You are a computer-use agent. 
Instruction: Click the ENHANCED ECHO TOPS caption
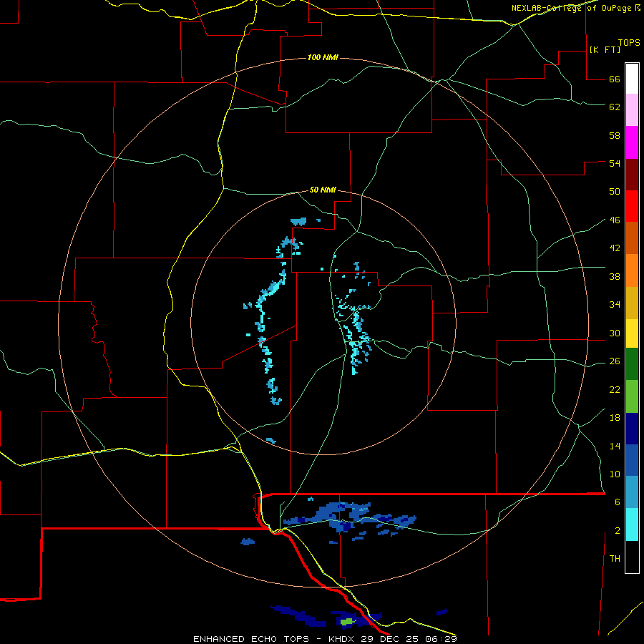point(250,639)
